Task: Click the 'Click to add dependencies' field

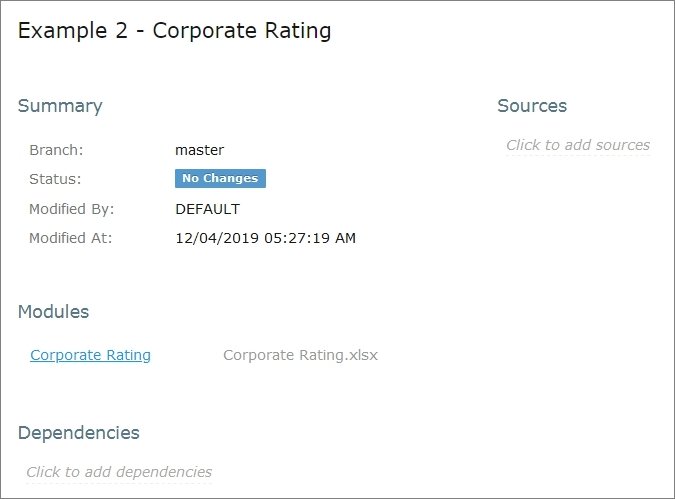Action: point(119,472)
